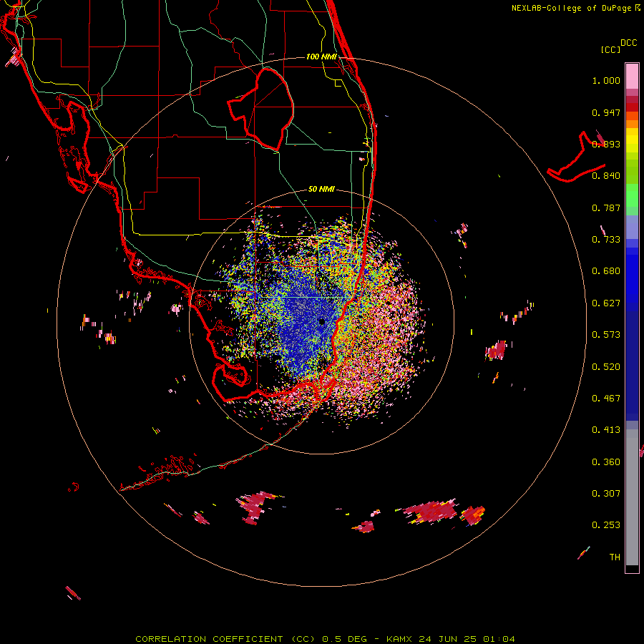The height and width of the screenshot is (644, 644).
Task: Pick the gray segment of the color bar
Action: 632,501
